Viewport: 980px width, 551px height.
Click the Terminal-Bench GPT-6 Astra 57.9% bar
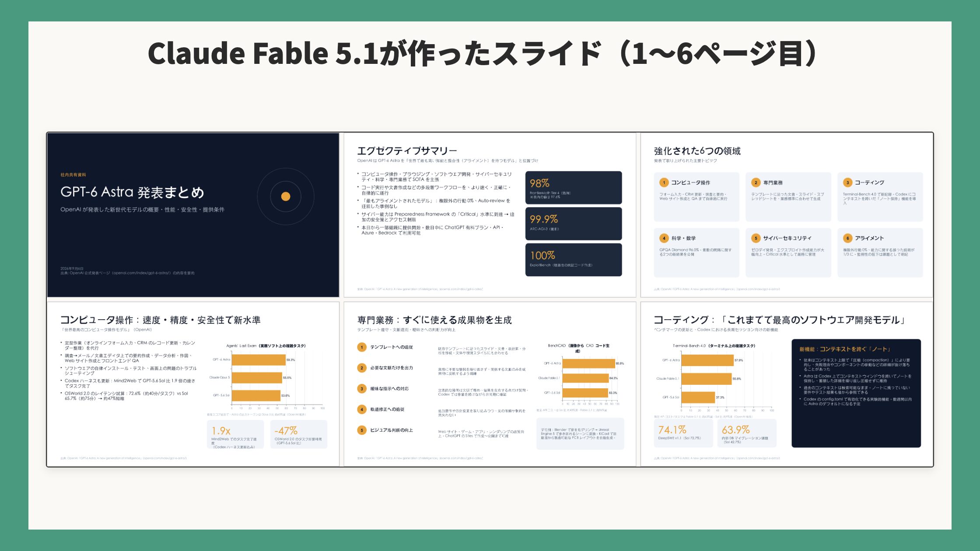coord(707,360)
